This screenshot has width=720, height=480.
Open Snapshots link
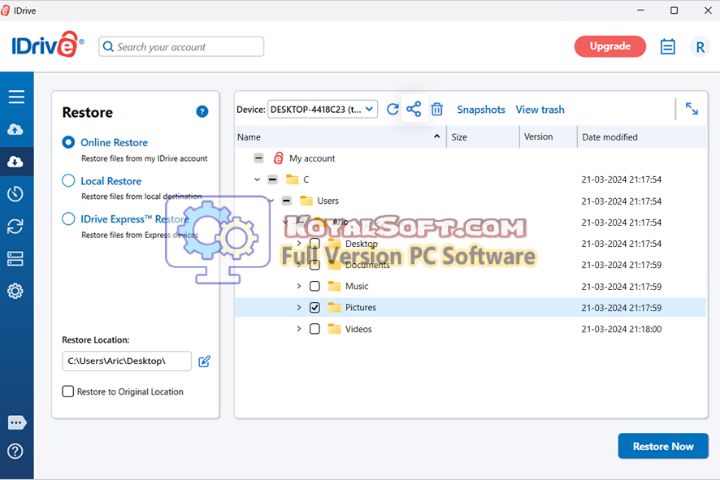click(481, 109)
